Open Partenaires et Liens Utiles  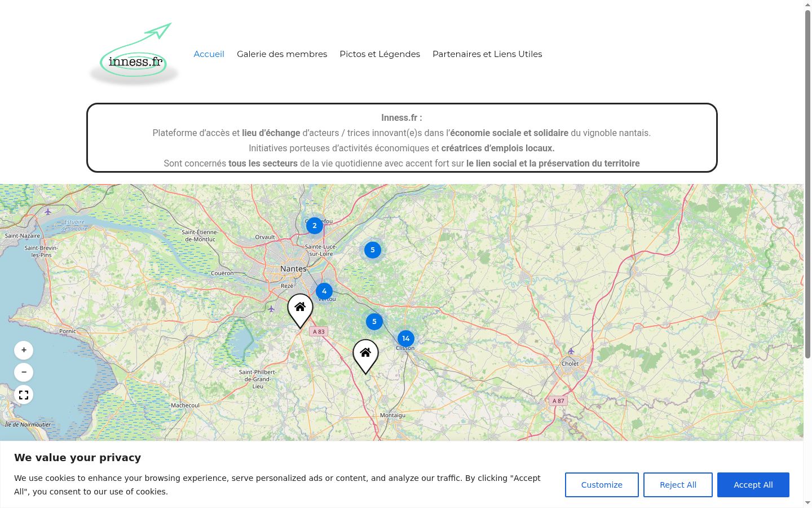click(487, 54)
